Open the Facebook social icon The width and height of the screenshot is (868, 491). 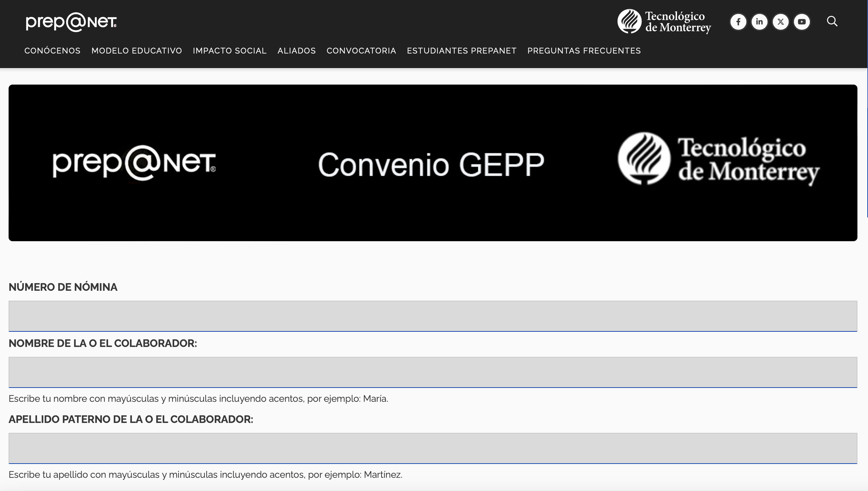click(x=738, y=22)
